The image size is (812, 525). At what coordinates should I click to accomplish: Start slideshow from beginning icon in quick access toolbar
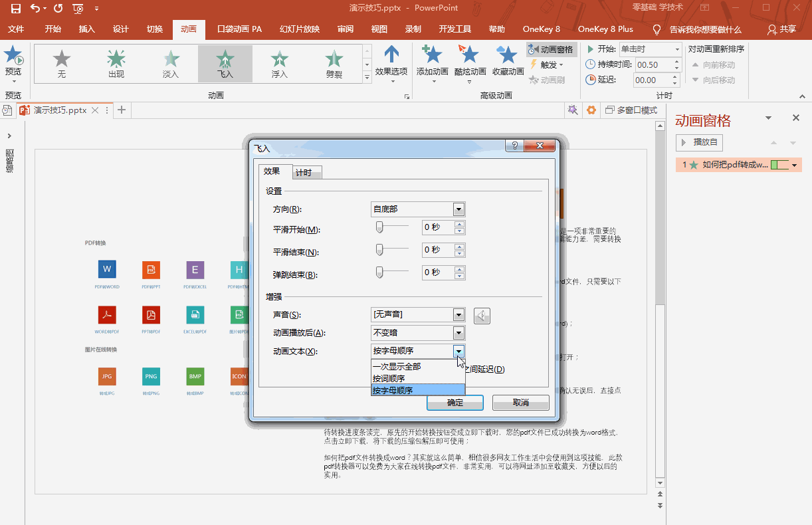point(78,9)
